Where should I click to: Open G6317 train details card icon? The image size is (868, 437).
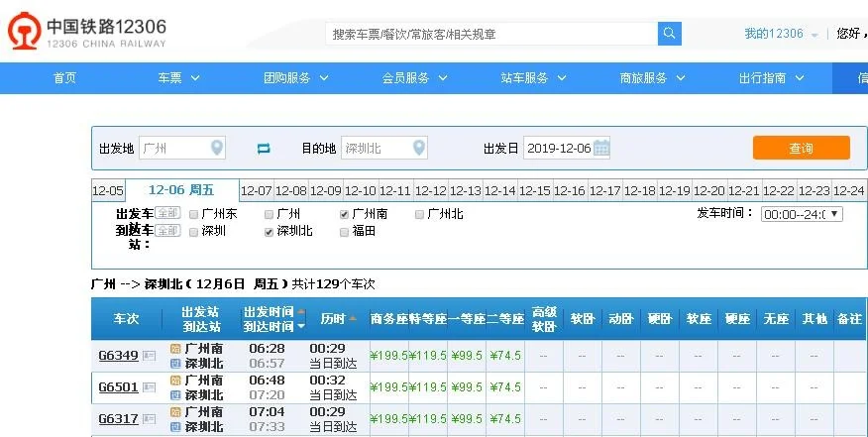click(149, 419)
